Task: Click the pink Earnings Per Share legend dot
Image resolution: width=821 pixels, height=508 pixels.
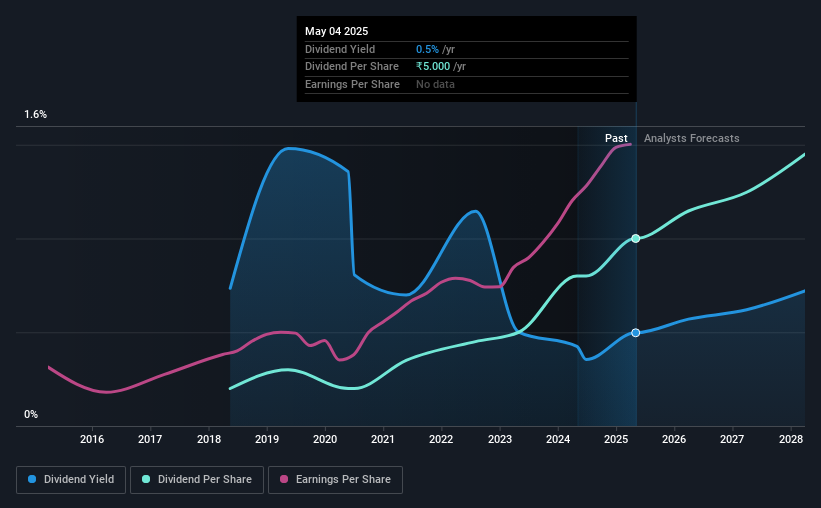Action: [x=284, y=479]
